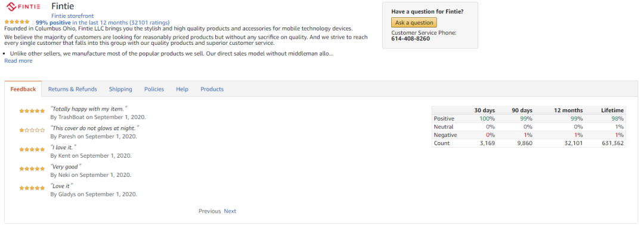
Task: Switch to the Returns & Refunds tab
Action: (x=73, y=89)
